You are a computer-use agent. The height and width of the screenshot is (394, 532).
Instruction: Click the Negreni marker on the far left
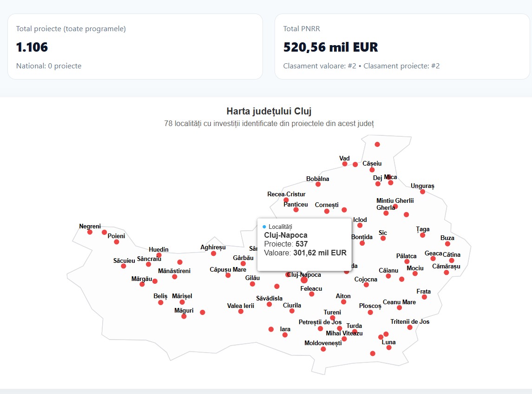pos(89,233)
